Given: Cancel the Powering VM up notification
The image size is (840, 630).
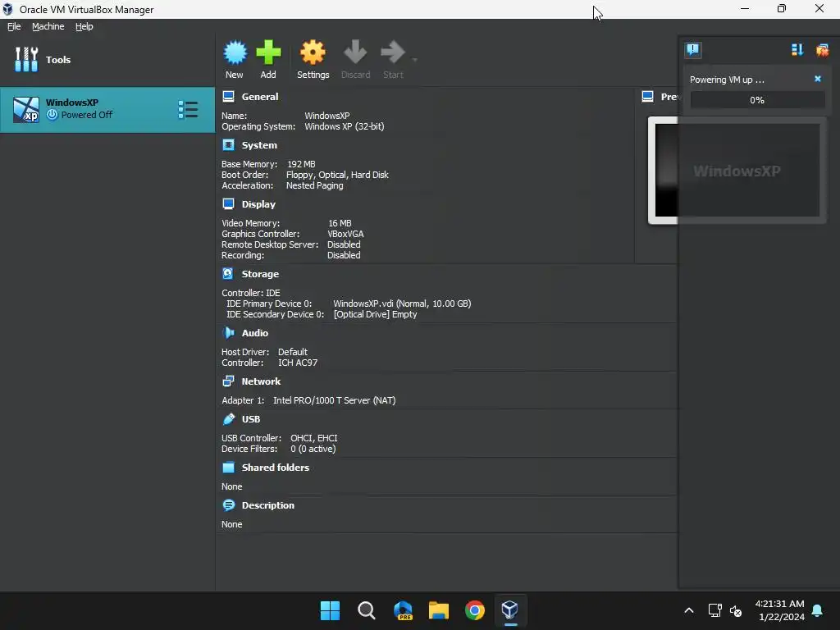Looking at the screenshot, I should coord(818,79).
